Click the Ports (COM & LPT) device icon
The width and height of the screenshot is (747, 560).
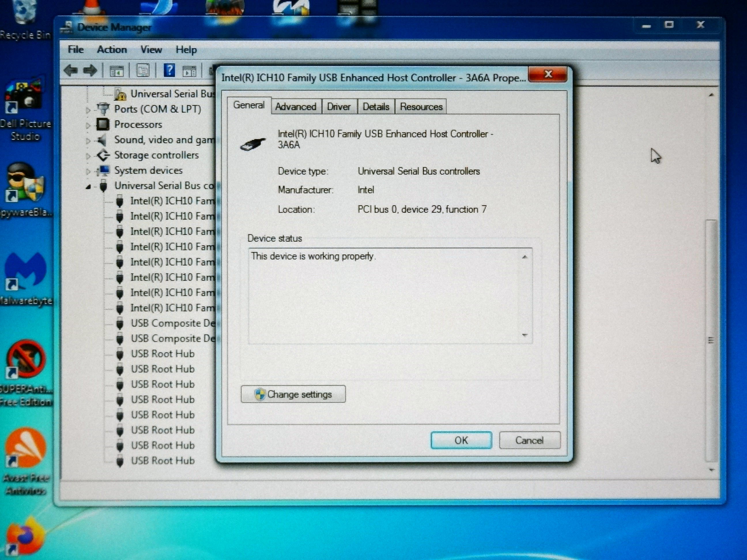(x=103, y=109)
